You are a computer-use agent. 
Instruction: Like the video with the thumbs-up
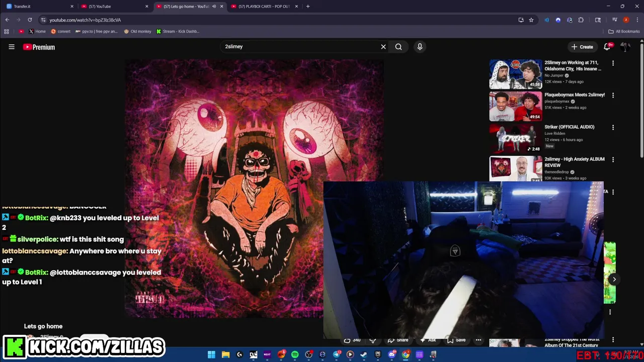(352, 340)
